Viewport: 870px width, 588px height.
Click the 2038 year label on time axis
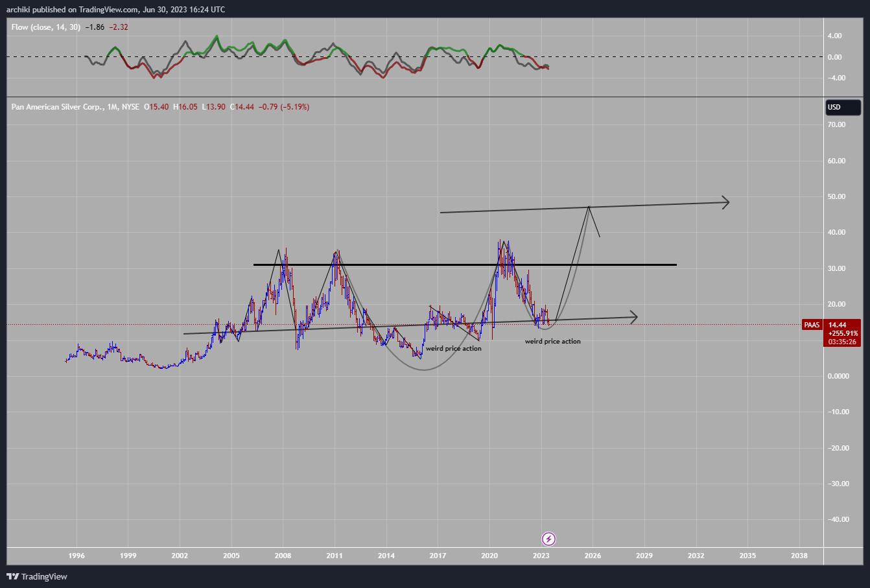coord(799,556)
